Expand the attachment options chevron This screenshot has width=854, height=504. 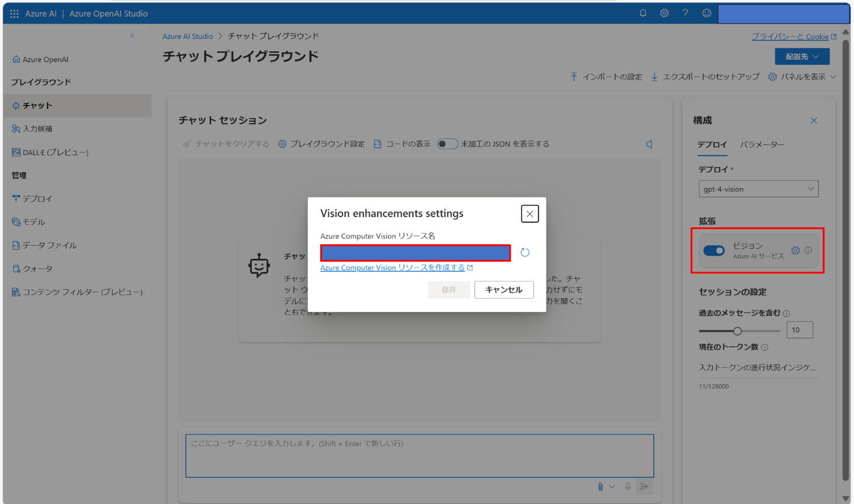point(611,486)
